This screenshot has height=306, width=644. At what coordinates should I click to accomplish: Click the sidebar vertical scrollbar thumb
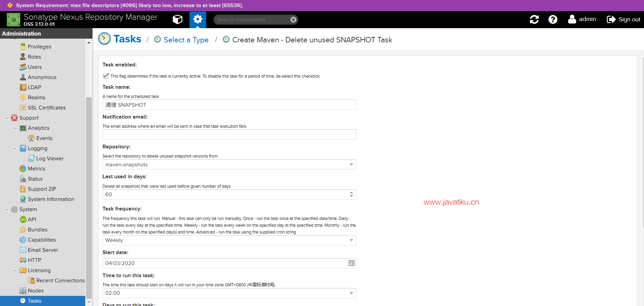click(x=89, y=198)
